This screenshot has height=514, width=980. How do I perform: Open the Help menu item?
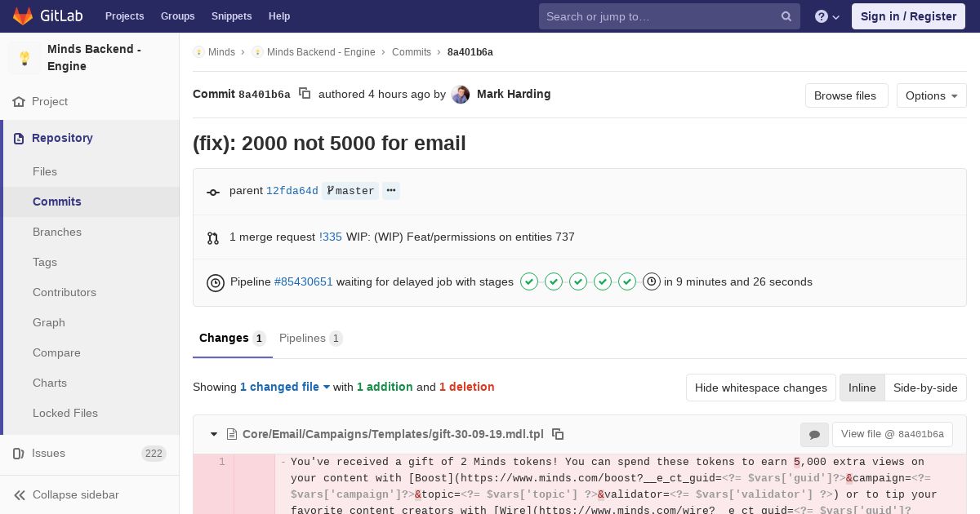click(x=279, y=16)
